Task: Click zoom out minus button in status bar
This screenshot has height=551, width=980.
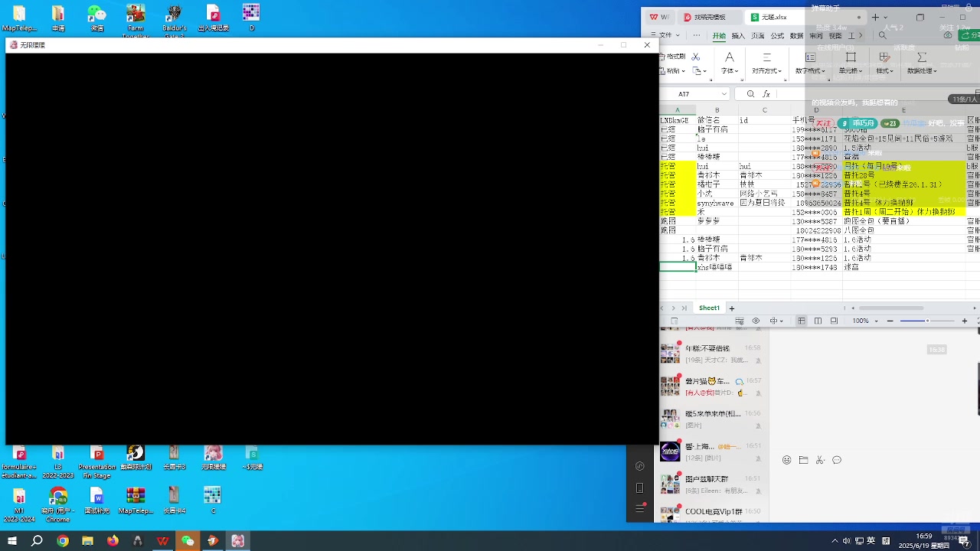Action: click(x=890, y=321)
